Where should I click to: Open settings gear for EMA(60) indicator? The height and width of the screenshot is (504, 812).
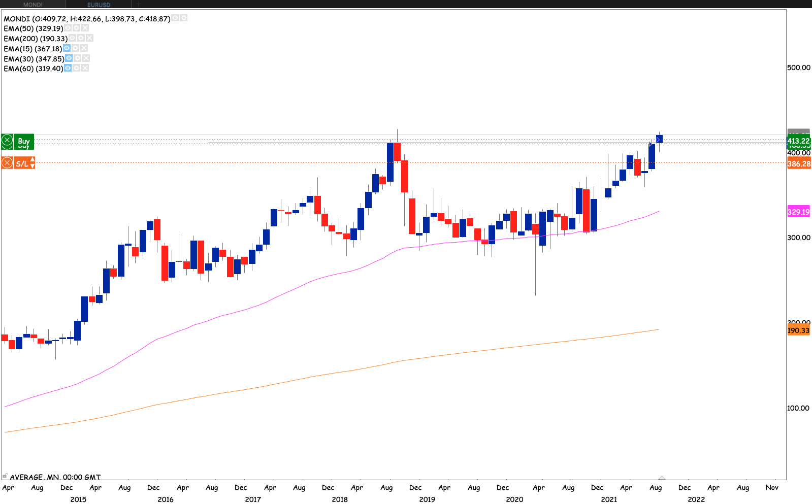(x=76, y=68)
